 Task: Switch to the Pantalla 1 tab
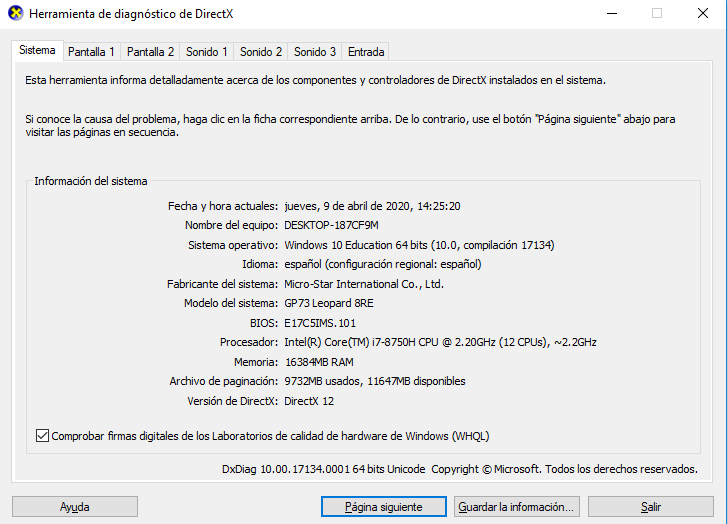point(91,52)
